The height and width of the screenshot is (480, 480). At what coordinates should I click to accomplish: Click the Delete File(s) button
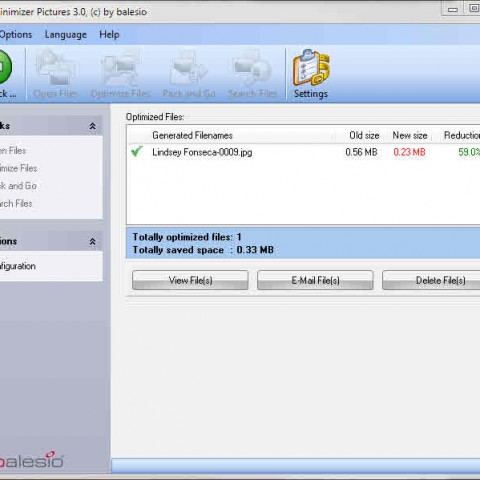431,280
